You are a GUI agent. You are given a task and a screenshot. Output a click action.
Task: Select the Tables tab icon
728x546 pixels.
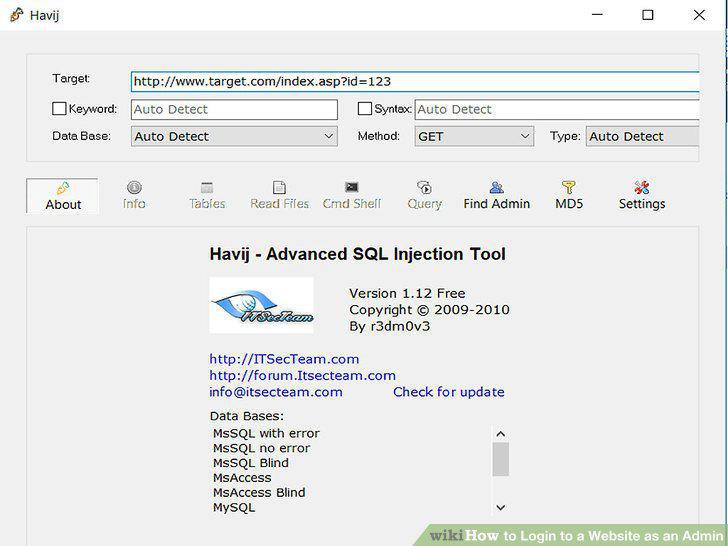pyautogui.click(x=207, y=188)
